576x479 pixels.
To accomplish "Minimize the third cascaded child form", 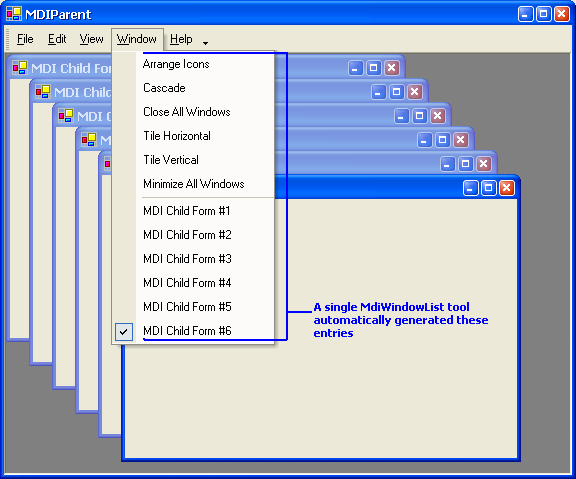I will point(402,116).
